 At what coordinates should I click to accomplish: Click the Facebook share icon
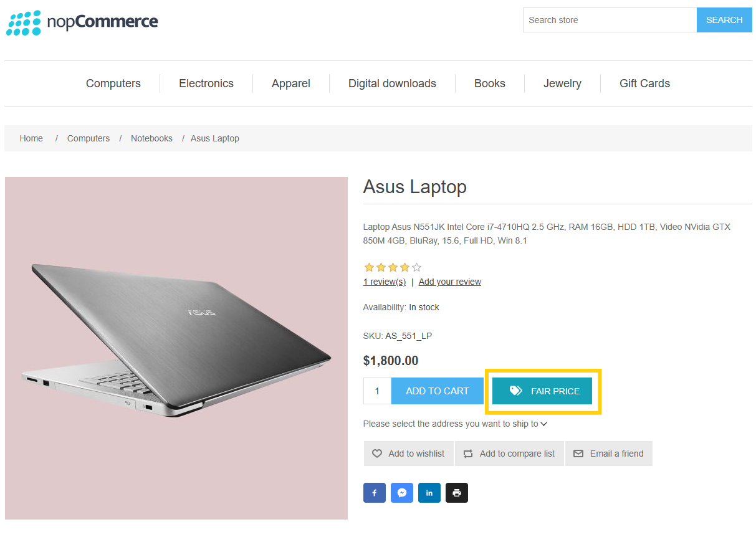[x=375, y=493]
